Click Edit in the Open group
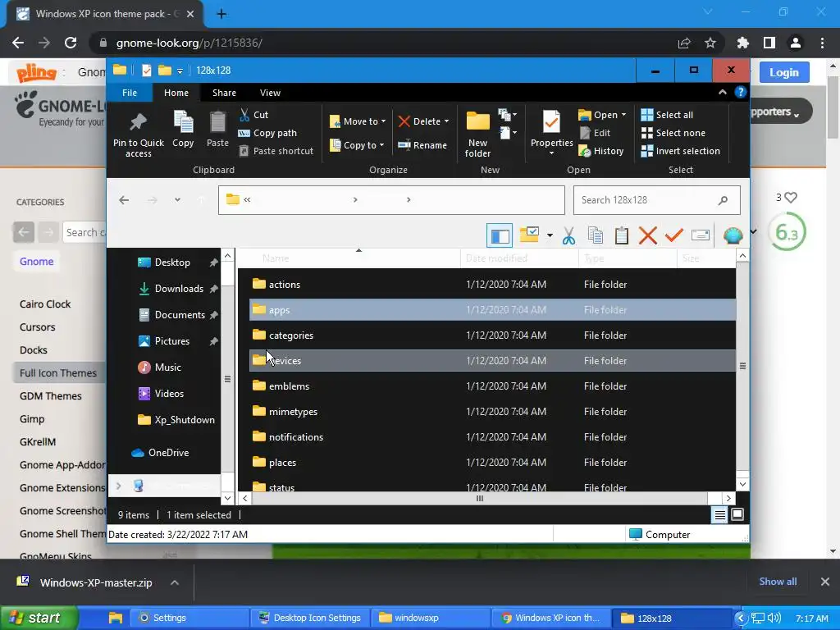840x630 pixels. tap(595, 133)
